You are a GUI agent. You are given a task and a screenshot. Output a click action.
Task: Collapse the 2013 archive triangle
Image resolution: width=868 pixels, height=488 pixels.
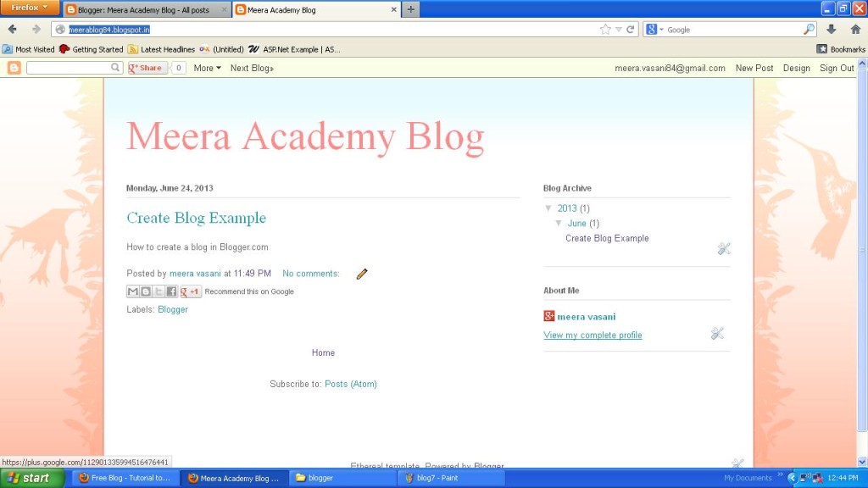[x=548, y=208]
